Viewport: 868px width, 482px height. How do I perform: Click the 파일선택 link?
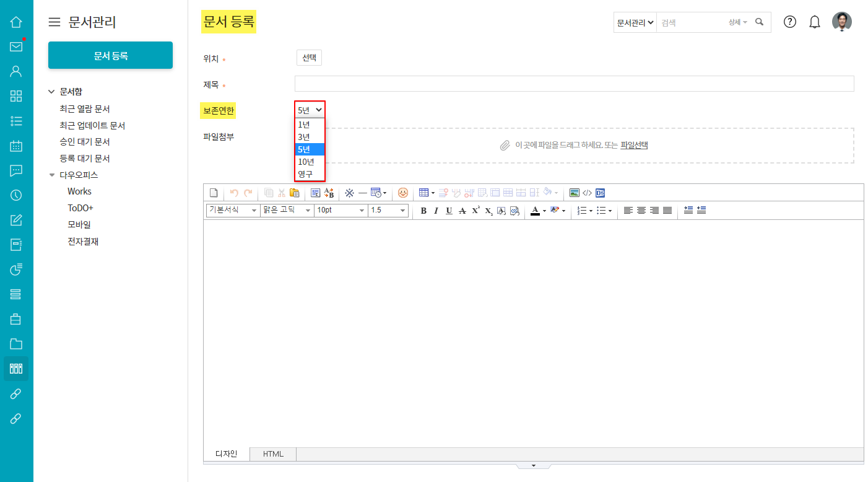[x=634, y=146]
